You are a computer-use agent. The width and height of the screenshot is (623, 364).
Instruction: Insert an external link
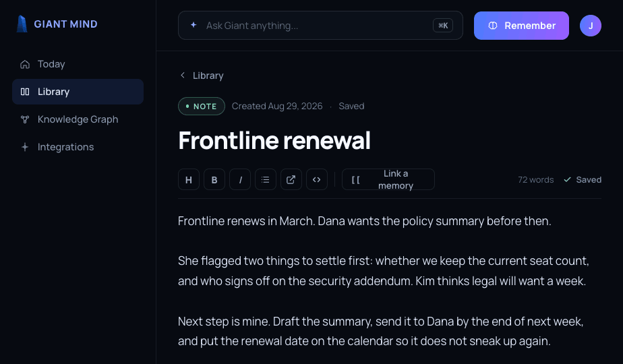pyautogui.click(x=291, y=179)
